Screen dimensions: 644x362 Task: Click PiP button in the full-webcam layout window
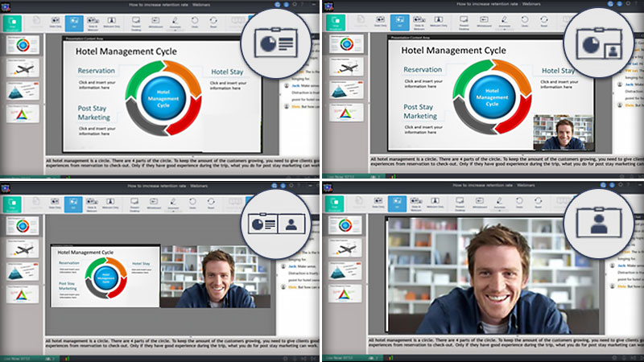pyautogui.click(x=397, y=203)
